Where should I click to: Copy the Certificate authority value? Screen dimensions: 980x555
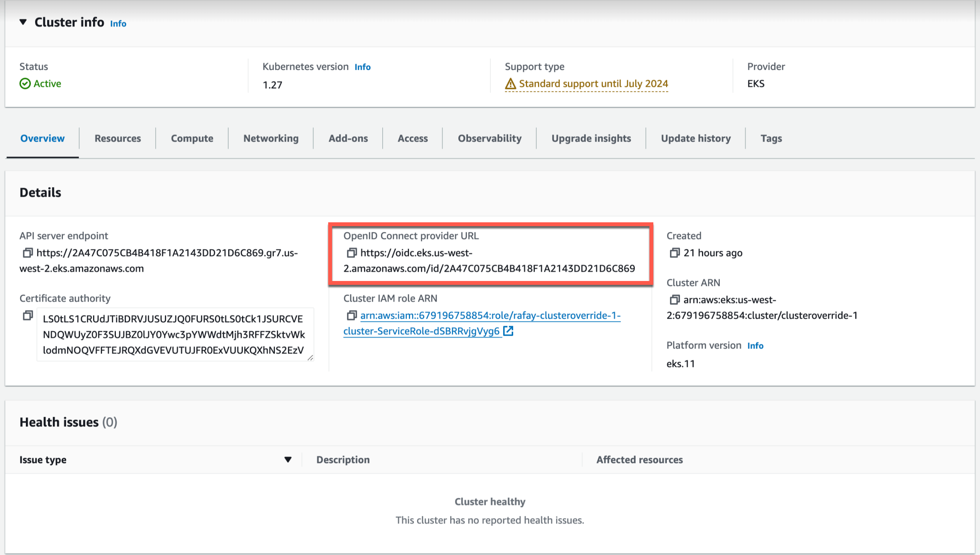(28, 315)
